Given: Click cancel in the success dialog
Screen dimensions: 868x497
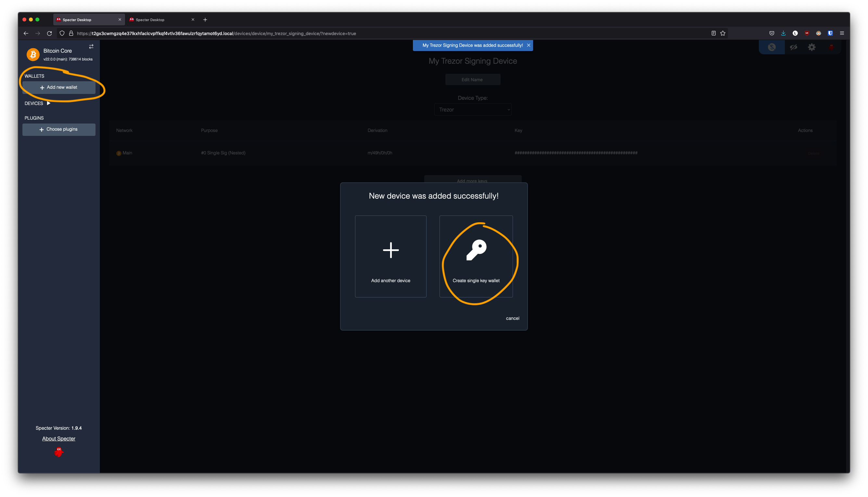Looking at the screenshot, I should pyautogui.click(x=512, y=318).
